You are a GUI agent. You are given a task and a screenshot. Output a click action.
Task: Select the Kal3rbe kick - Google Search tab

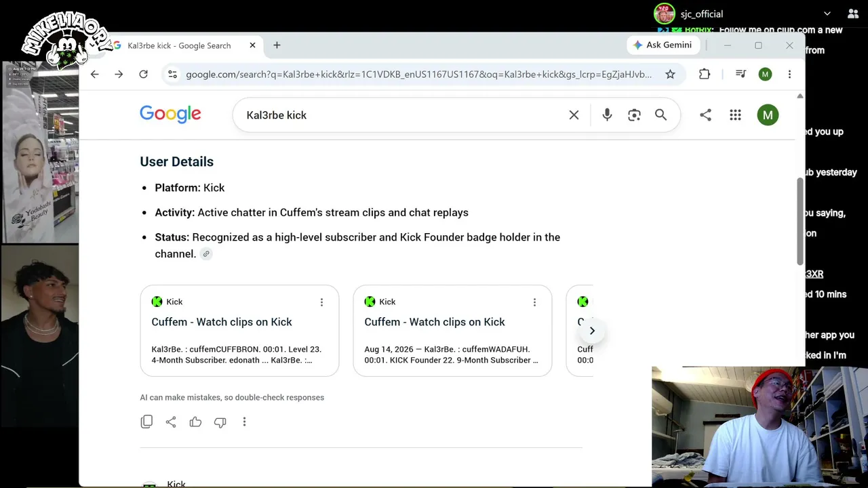[x=178, y=45]
